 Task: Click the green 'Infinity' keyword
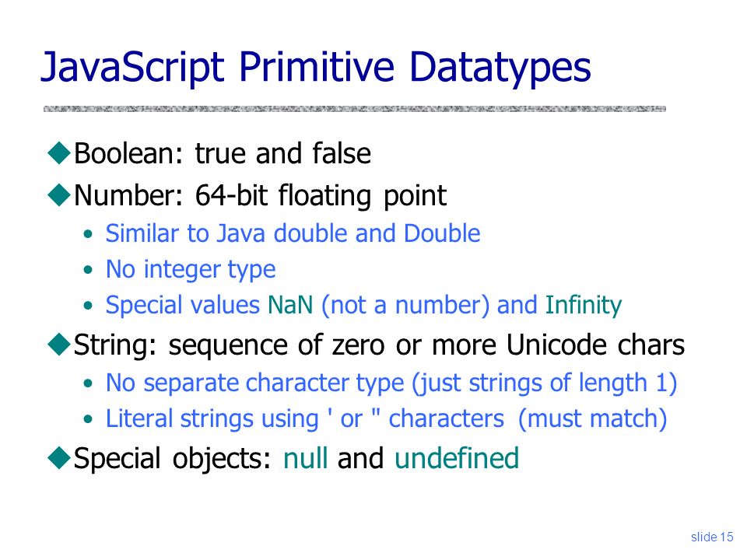(x=584, y=306)
